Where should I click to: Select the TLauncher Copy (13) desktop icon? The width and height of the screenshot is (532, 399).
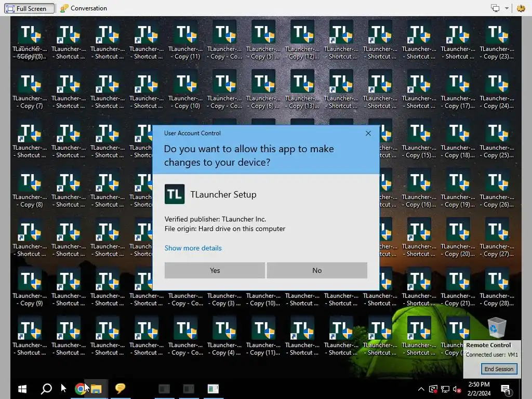(x=302, y=90)
